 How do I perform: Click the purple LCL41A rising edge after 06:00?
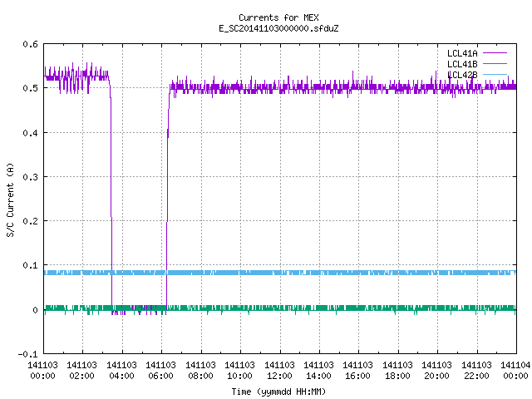click(x=167, y=197)
